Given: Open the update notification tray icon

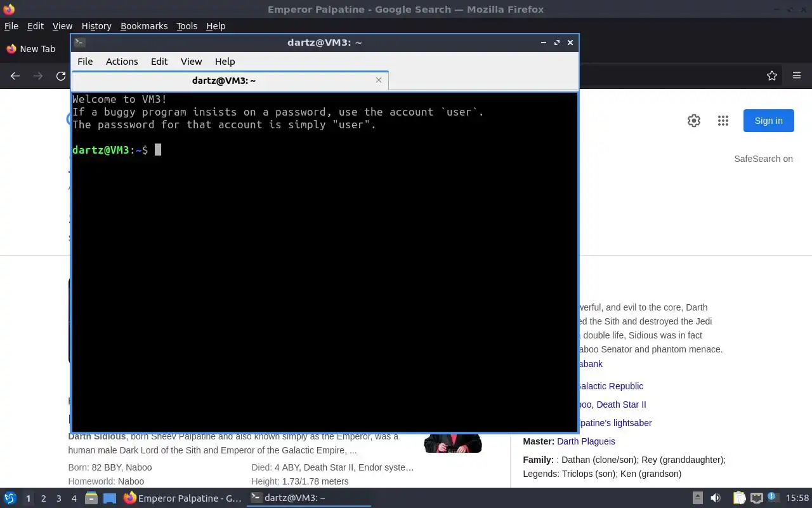Looking at the screenshot, I should coord(773,497).
